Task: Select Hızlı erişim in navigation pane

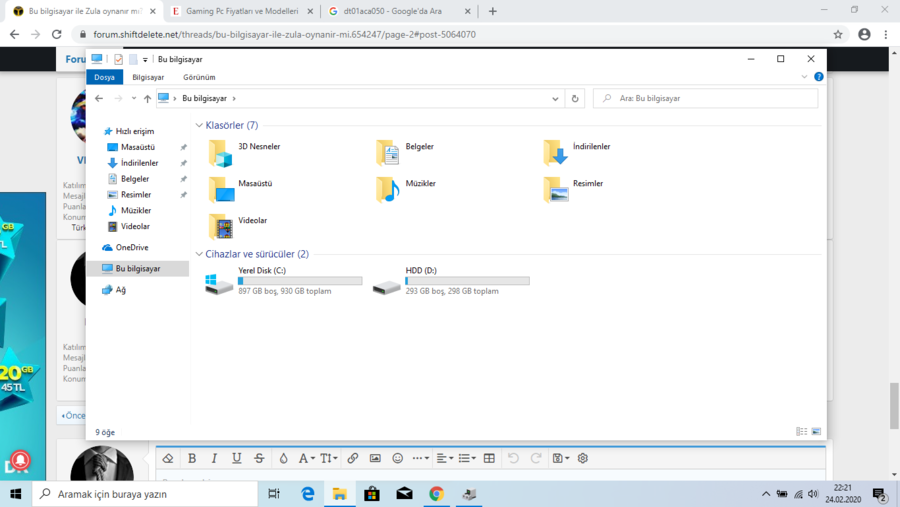Action: [x=134, y=131]
